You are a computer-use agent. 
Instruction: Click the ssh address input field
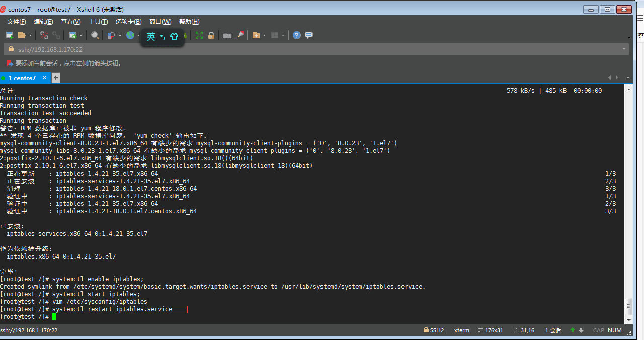302,49
